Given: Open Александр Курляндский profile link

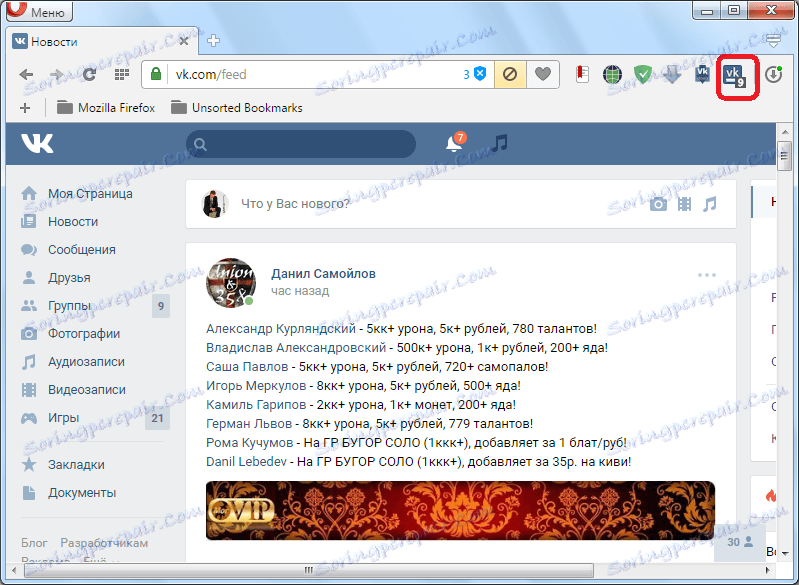Looking at the screenshot, I should [x=281, y=329].
